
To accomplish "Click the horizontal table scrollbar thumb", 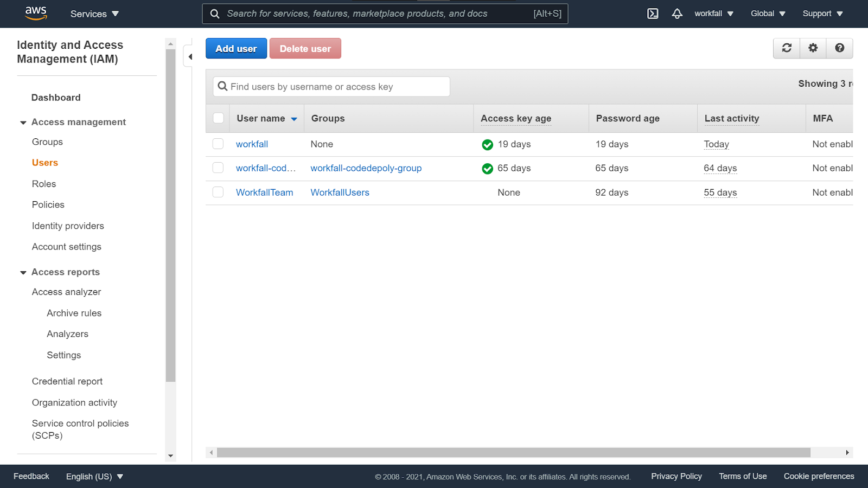I will (x=513, y=452).
